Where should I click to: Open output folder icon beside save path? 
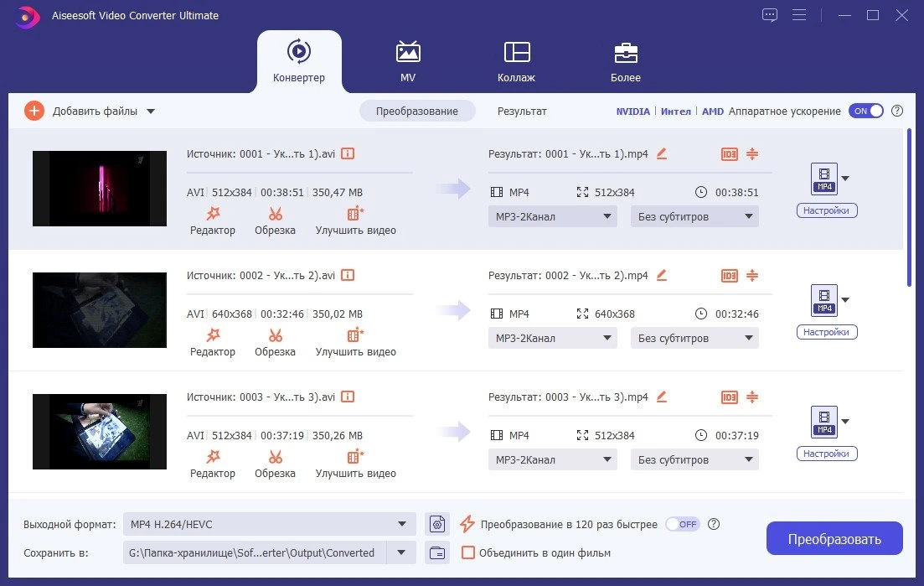[437, 553]
